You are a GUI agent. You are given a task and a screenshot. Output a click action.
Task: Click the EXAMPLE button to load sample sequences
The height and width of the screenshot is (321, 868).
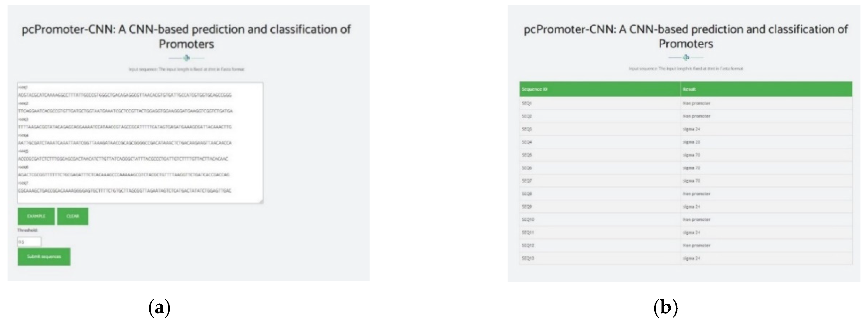coord(36,217)
